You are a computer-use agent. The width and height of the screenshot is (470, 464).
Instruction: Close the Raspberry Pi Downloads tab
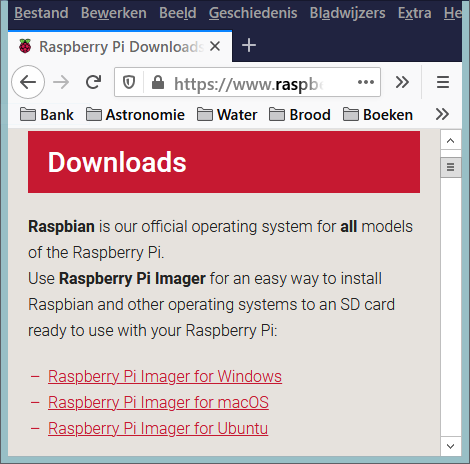tap(215, 46)
